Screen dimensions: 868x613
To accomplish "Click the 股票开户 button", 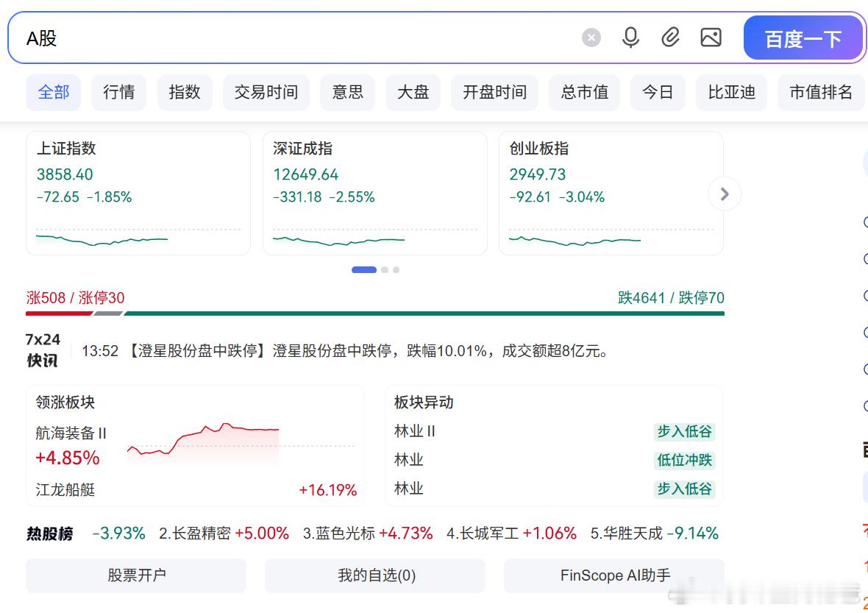I will coord(136,575).
